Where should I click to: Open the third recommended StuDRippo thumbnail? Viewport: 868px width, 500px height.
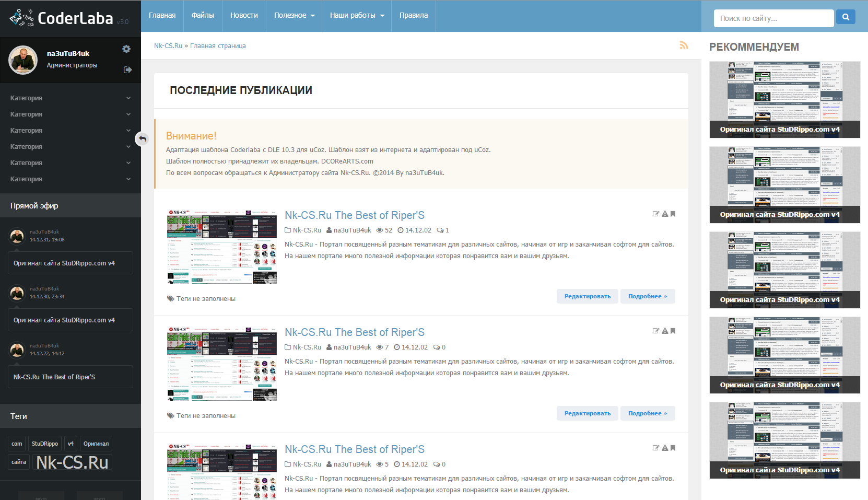(x=784, y=270)
